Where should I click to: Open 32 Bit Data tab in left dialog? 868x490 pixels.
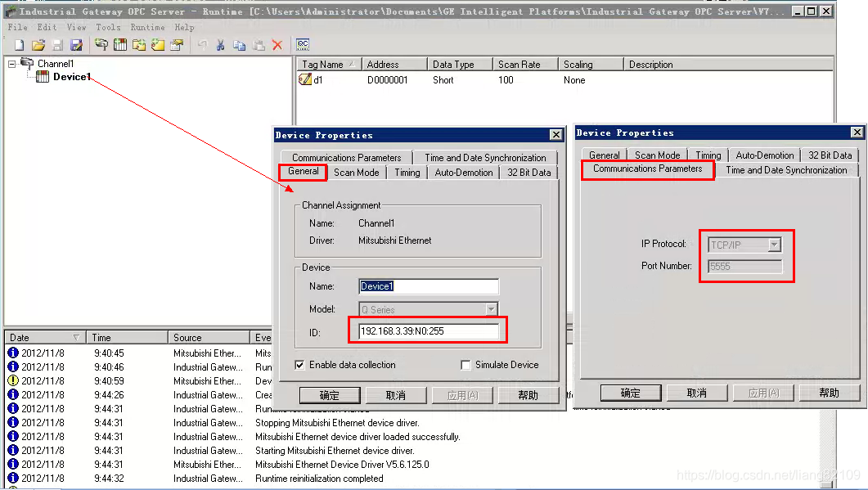(529, 172)
